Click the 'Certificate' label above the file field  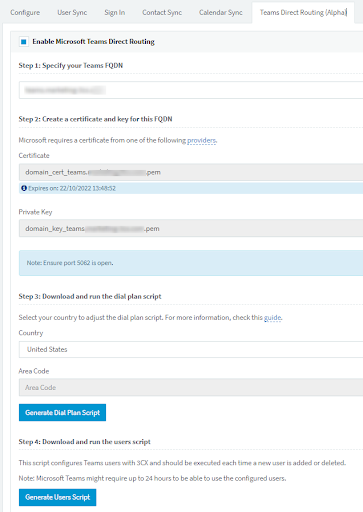[34, 156]
